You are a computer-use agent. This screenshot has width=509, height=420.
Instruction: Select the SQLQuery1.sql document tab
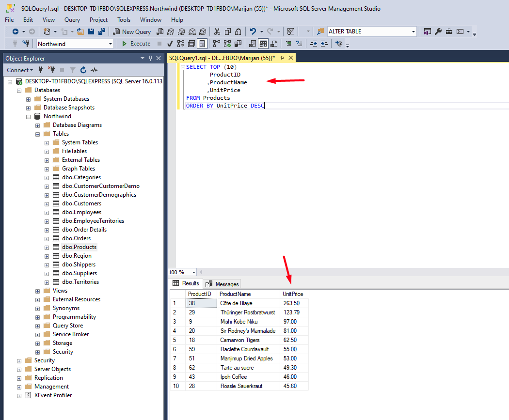[x=222, y=58]
